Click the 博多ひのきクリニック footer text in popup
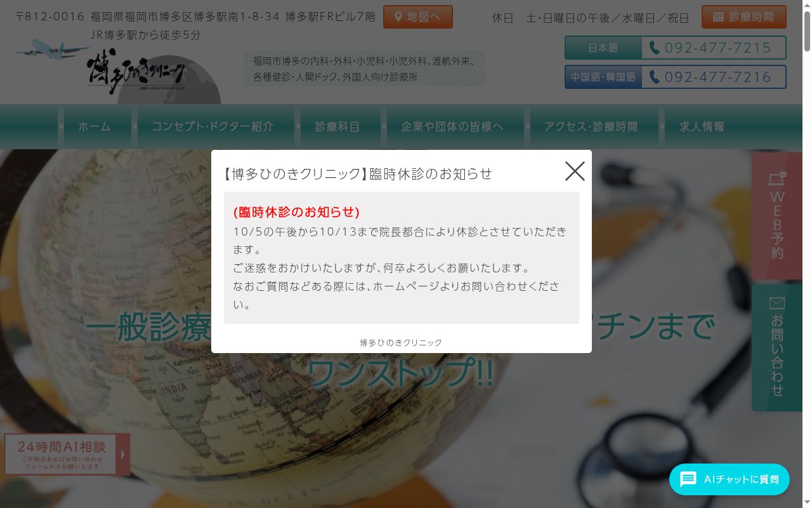This screenshot has height=508, width=812. tap(401, 342)
